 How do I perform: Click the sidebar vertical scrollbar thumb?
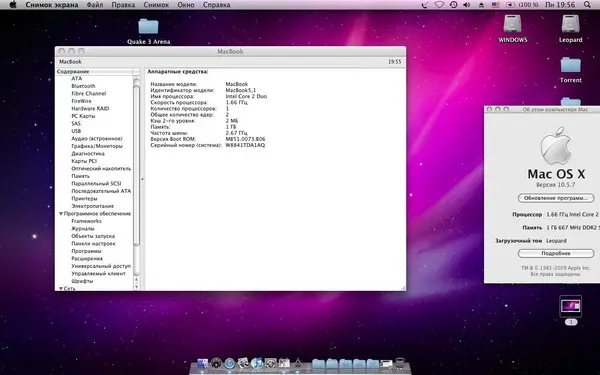click(x=137, y=165)
